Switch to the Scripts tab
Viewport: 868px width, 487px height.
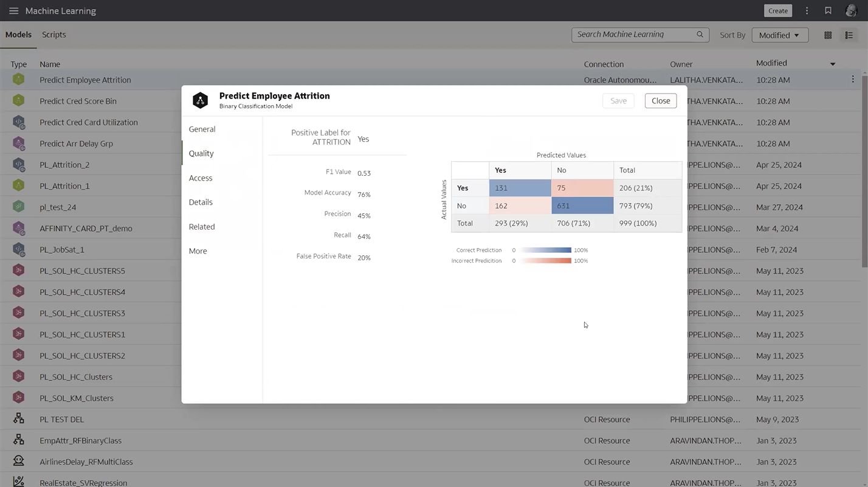tap(53, 35)
